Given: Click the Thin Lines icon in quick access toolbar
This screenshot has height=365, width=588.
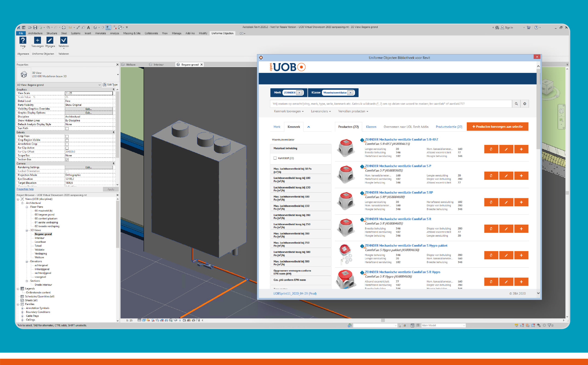Looking at the screenshot, I should pyautogui.click(x=108, y=28).
